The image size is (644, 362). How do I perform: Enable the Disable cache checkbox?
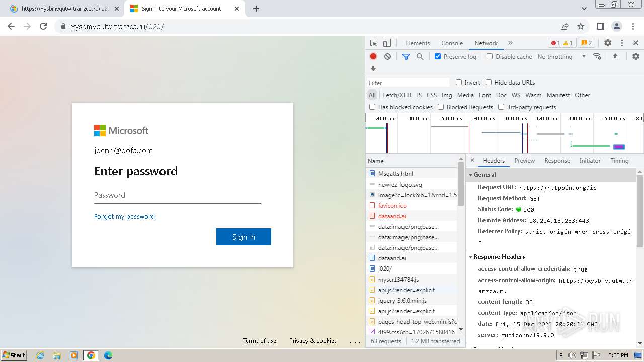(490, 56)
